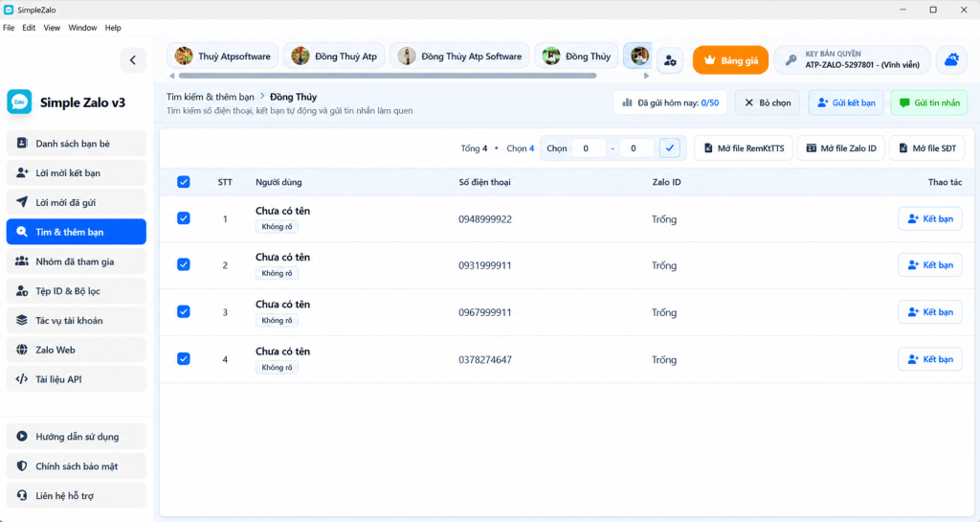Open the Edit menu
The width and height of the screenshot is (980, 522).
[29, 28]
